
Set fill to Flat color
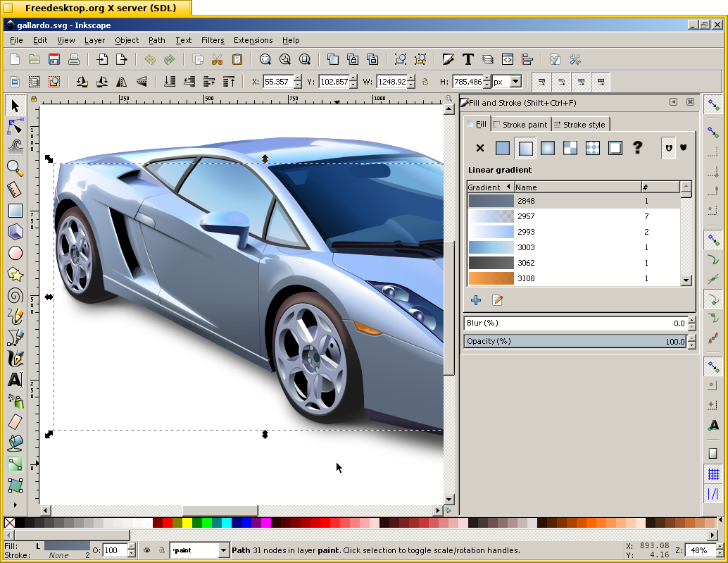click(503, 148)
